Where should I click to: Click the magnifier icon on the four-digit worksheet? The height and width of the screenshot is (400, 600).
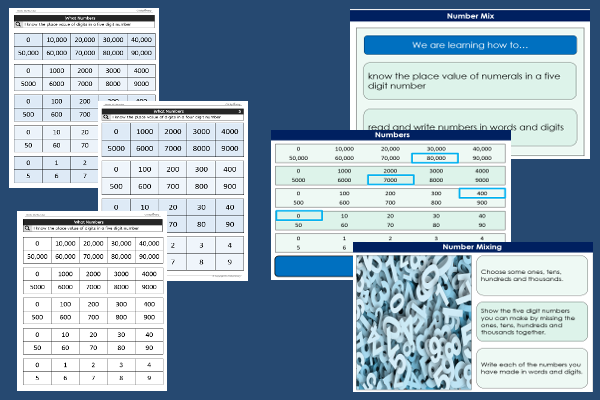point(106,117)
